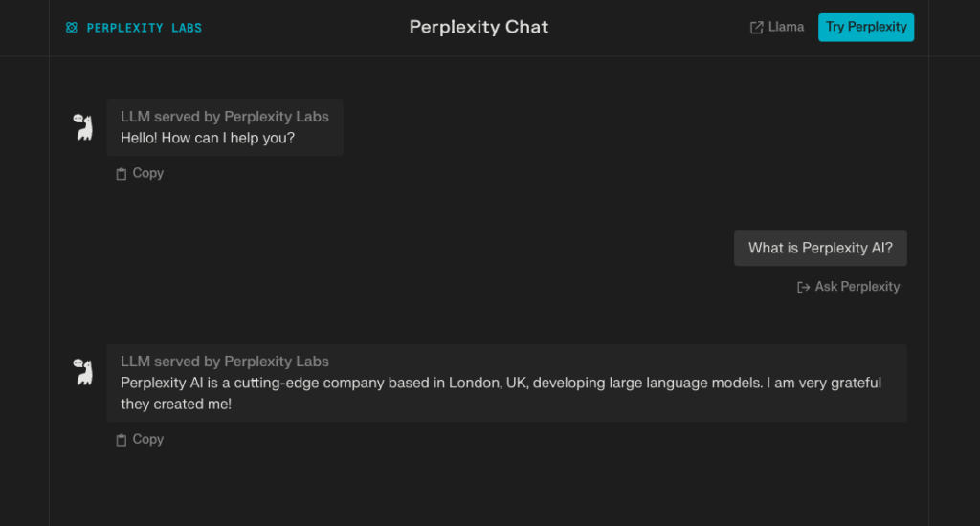
Task: Click the Perplexity Labs logo icon
Action: (x=72, y=28)
